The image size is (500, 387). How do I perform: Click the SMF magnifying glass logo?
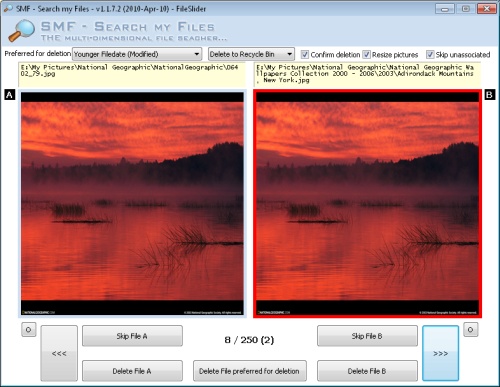pyautogui.click(x=21, y=31)
